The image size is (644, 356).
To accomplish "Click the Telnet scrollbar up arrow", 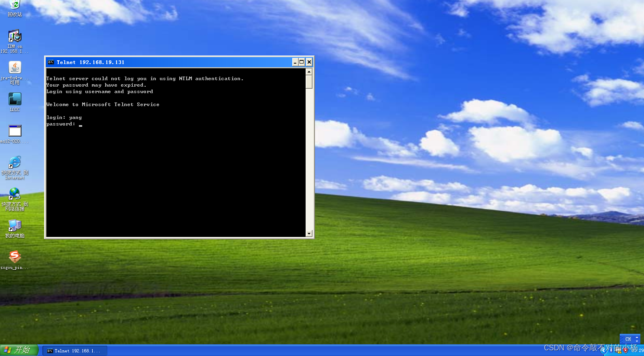I will tap(309, 72).
